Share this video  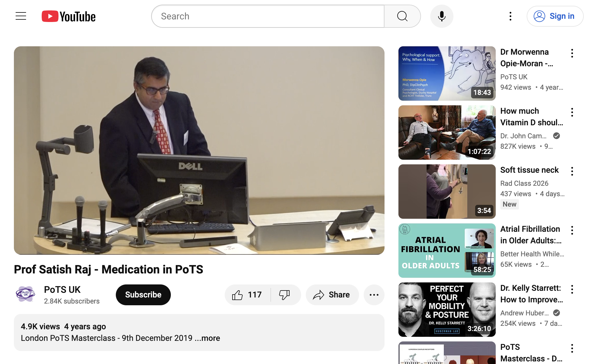pos(332,295)
